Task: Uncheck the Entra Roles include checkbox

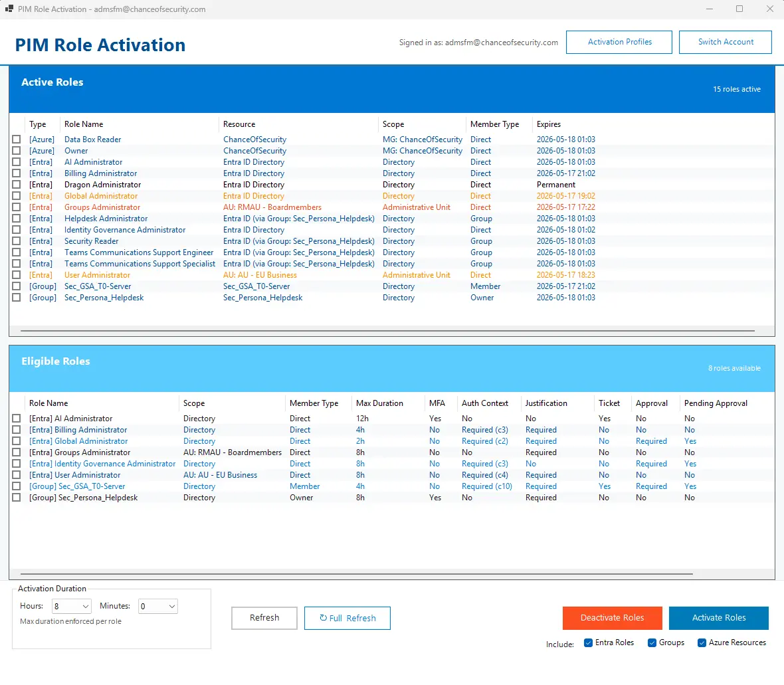Action: click(x=589, y=643)
